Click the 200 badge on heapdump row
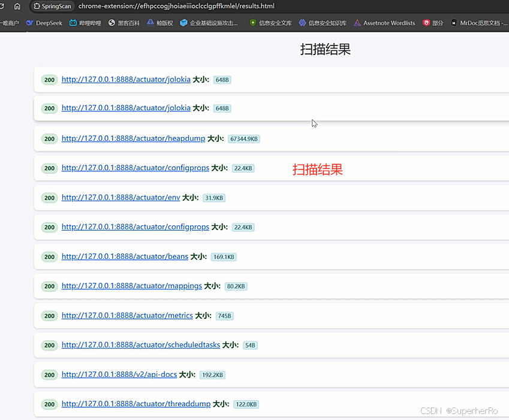Viewport: 509px width, 420px height. [x=49, y=139]
